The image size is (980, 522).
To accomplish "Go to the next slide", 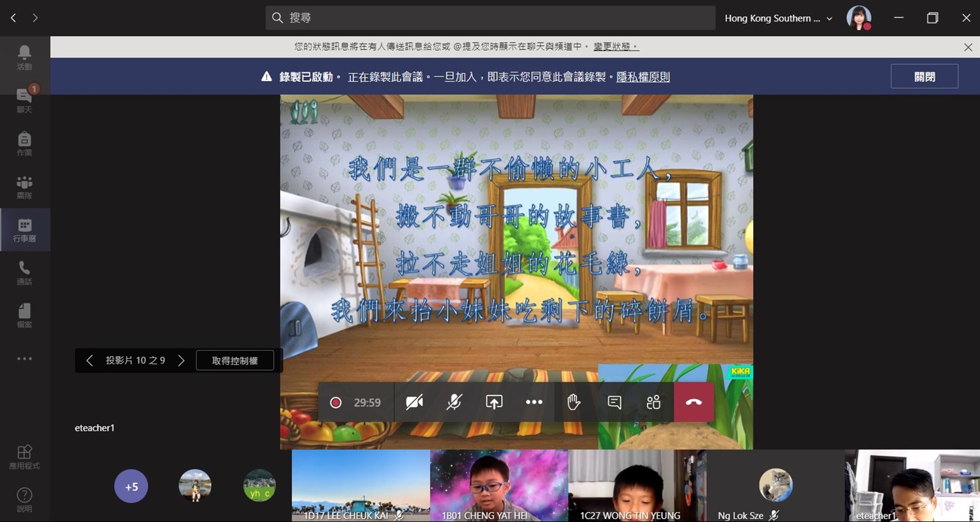I will click(x=182, y=361).
